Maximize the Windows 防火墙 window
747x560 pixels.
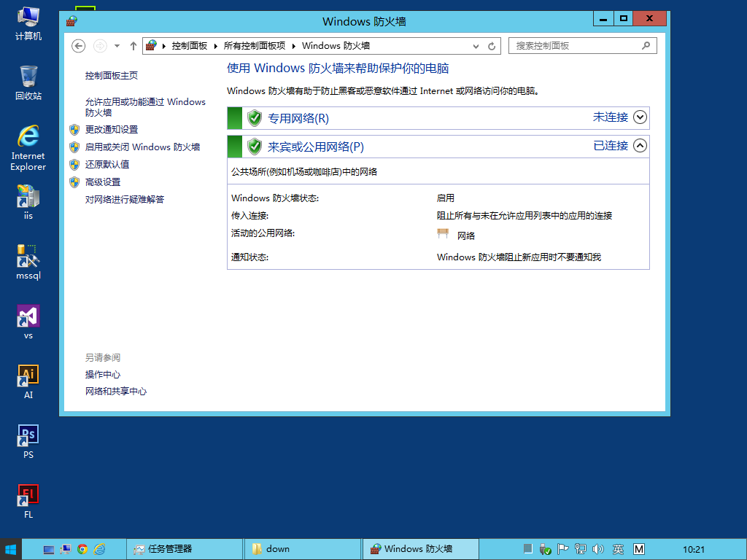point(624,19)
